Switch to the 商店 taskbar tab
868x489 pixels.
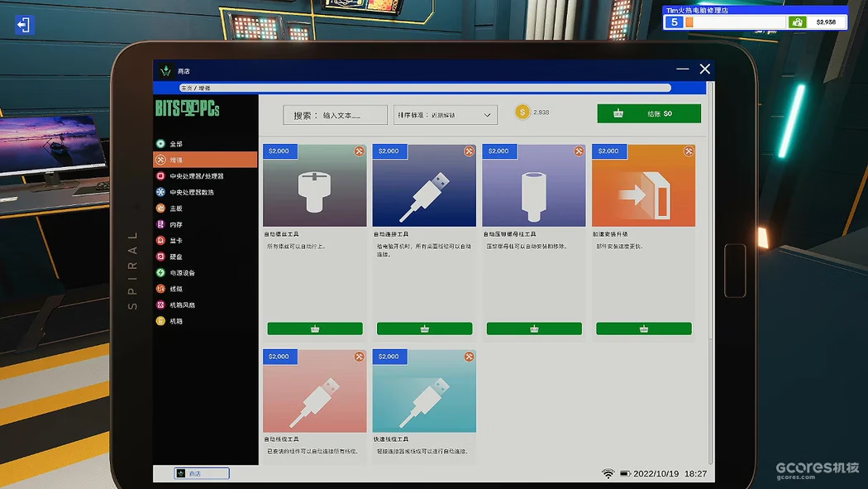202,473
